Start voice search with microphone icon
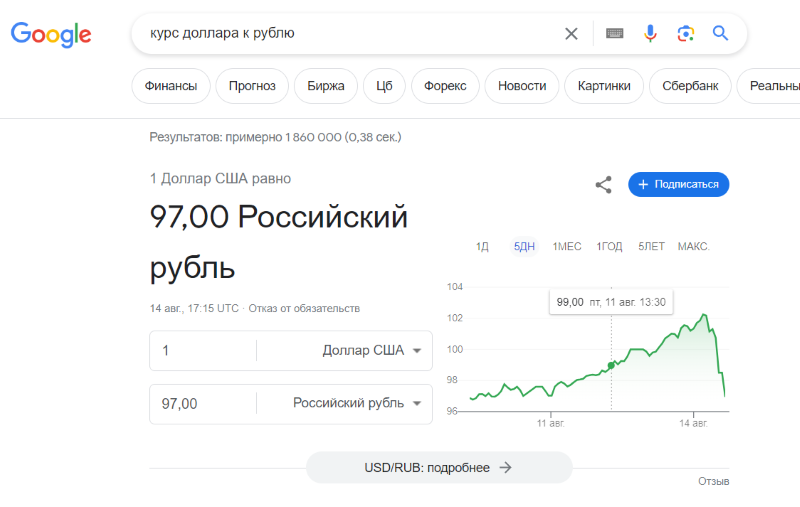The image size is (800, 507). click(650, 34)
